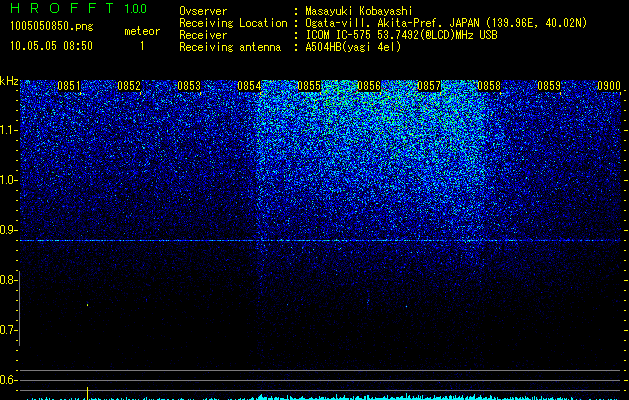The height and width of the screenshot is (400, 629).
Task: Click the 0.9 kHz axis label
Action: point(8,230)
